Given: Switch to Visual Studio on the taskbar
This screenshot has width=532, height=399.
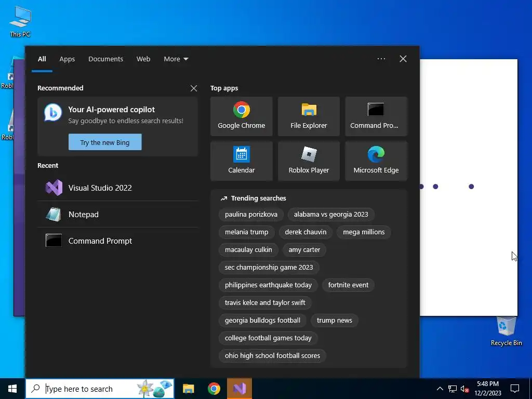Looking at the screenshot, I should tap(240, 389).
